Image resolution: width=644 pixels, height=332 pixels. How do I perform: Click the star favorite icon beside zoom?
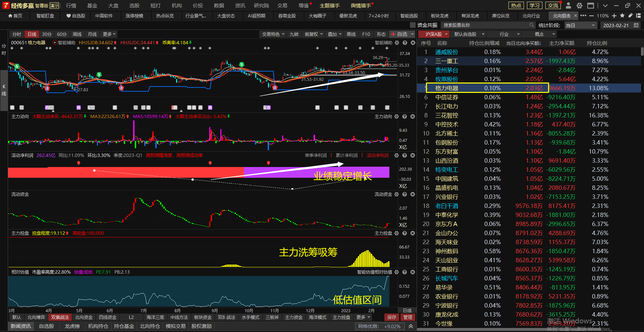(x=622, y=16)
